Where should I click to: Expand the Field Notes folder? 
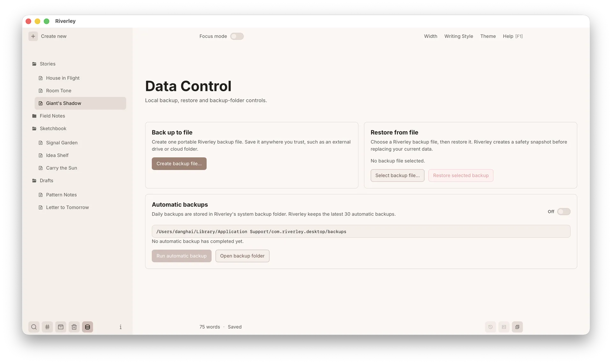click(x=34, y=116)
